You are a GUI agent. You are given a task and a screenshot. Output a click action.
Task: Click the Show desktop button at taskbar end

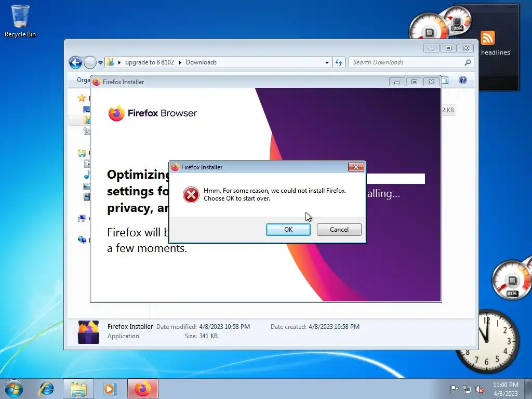click(529, 389)
